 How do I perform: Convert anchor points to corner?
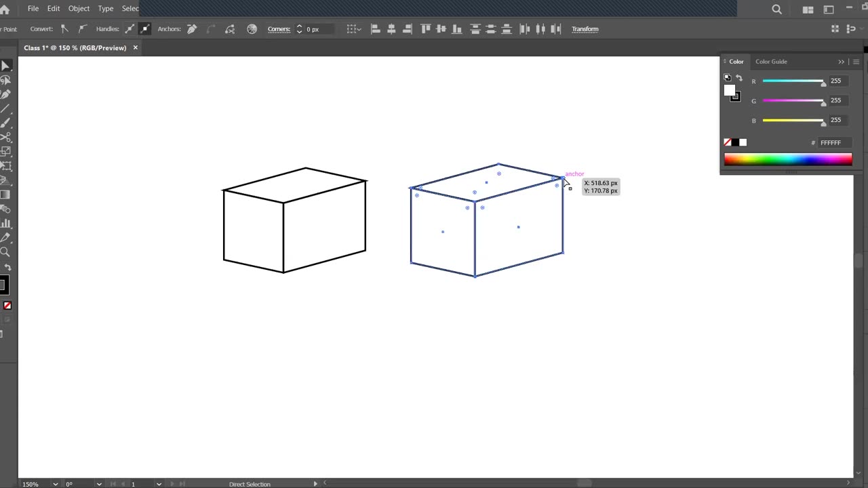(x=65, y=29)
